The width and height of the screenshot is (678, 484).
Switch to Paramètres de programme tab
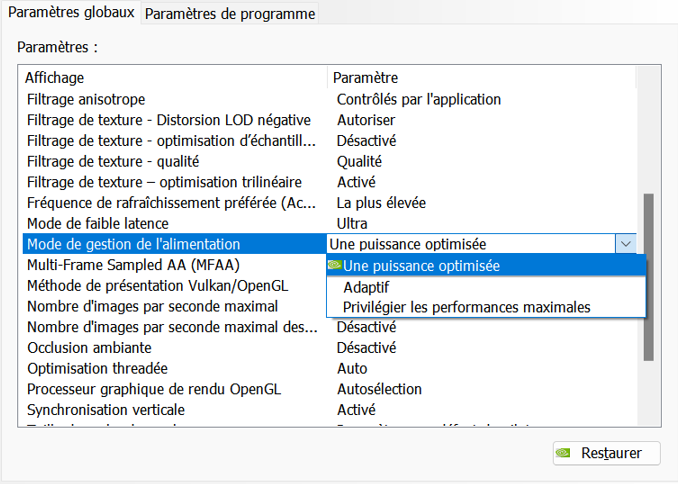(230, 14)
